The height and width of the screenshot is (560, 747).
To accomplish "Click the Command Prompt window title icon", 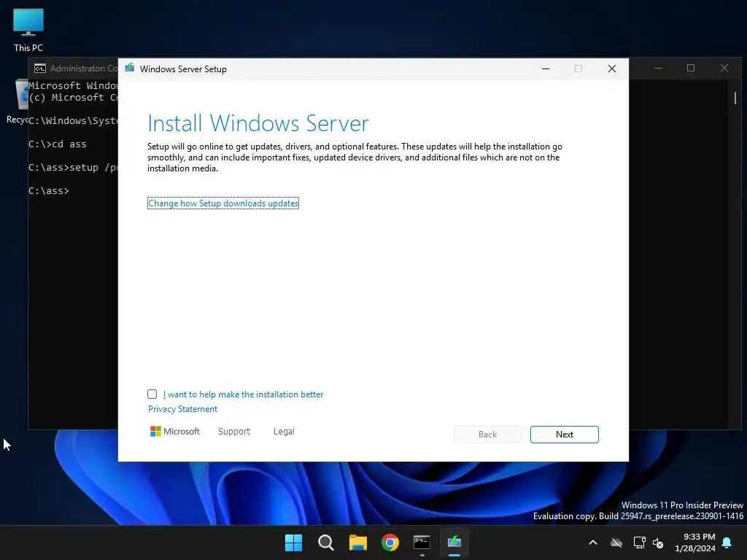I will 40,69.
